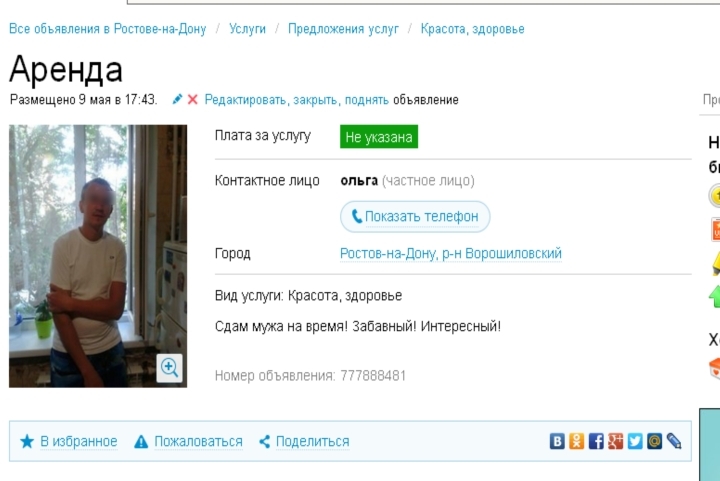Screen dimensions: 720x481
Task: Share the ad on VKontakte
Action: tap(557, 441)
